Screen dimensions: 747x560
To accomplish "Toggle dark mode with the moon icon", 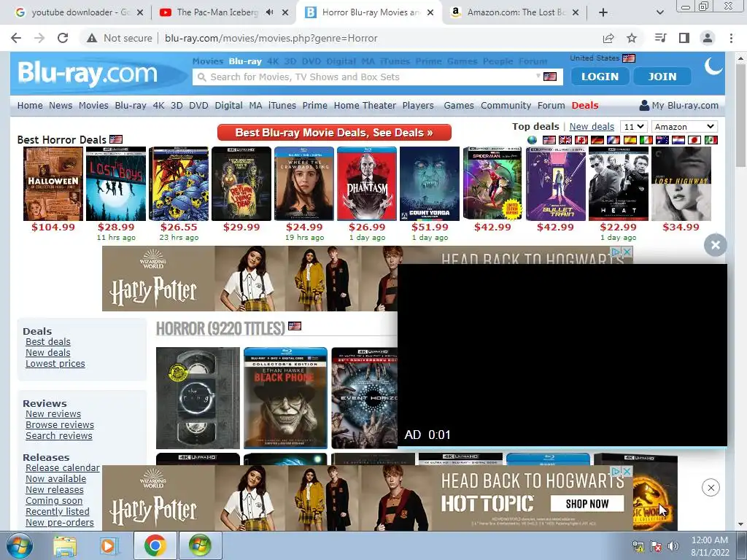I will 713,66.
